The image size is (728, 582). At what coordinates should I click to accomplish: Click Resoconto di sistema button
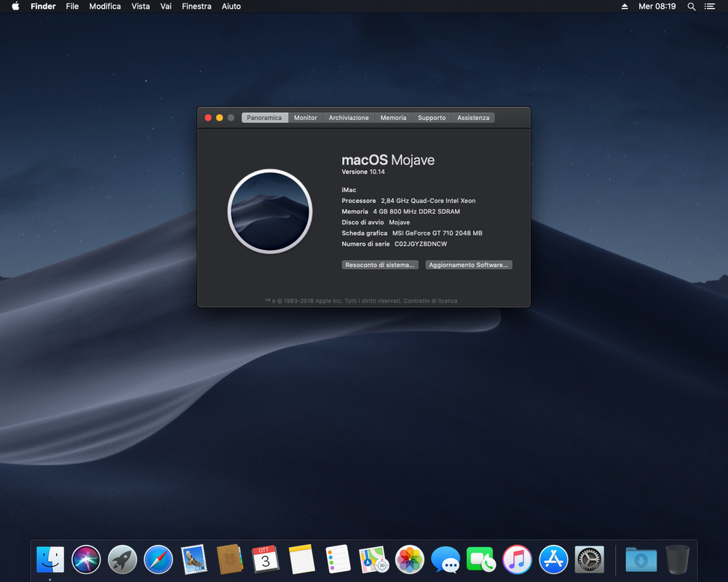click(x=380, y=265)
